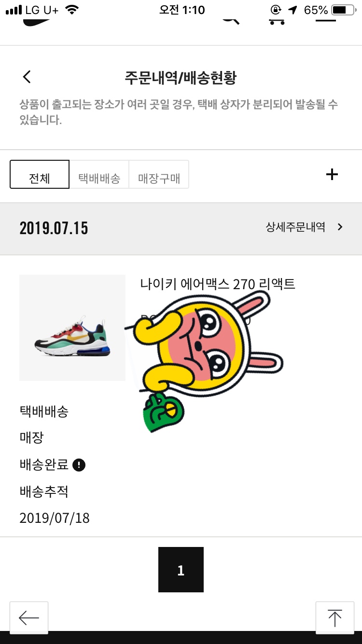The image size is (362, 644).
Task: Open the shopping cart icon at top
Action: coord(277,21)
